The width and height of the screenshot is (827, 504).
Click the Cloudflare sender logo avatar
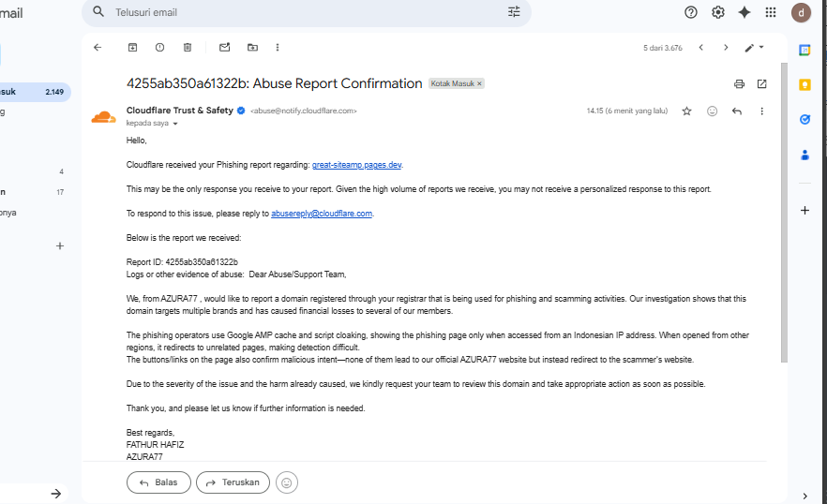click(103, 117)
